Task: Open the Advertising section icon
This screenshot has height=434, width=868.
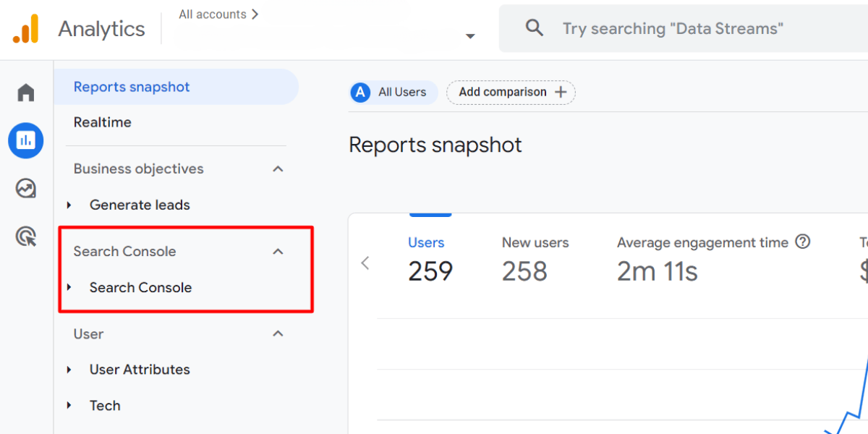Action: pos(25,237)
